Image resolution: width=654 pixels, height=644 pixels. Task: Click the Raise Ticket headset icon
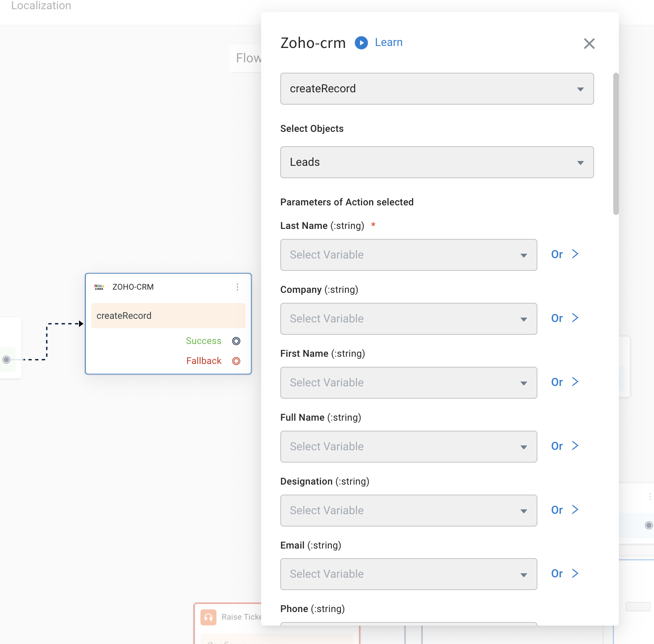[x=208, y=617]
